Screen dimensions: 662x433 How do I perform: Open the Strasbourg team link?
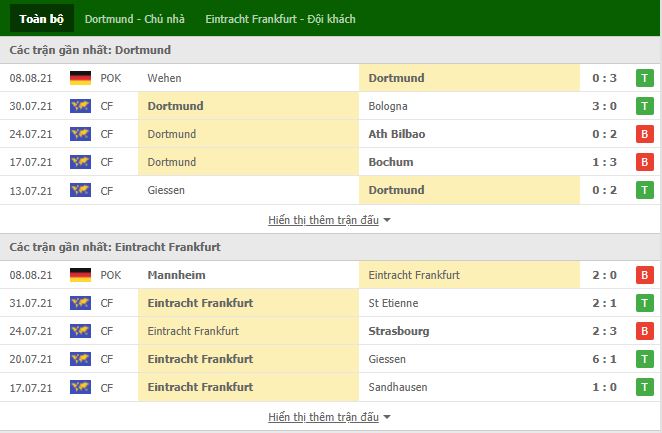[x=399, y=331]
